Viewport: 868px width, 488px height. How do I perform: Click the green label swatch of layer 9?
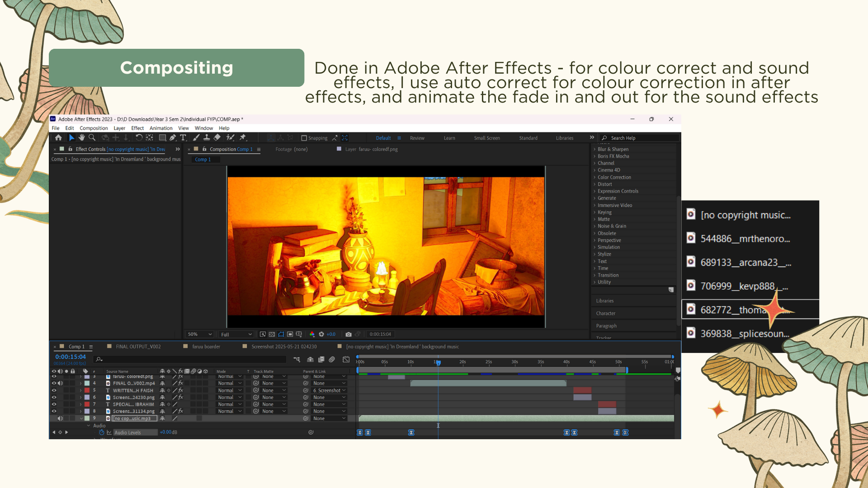(x=87, y=418)
